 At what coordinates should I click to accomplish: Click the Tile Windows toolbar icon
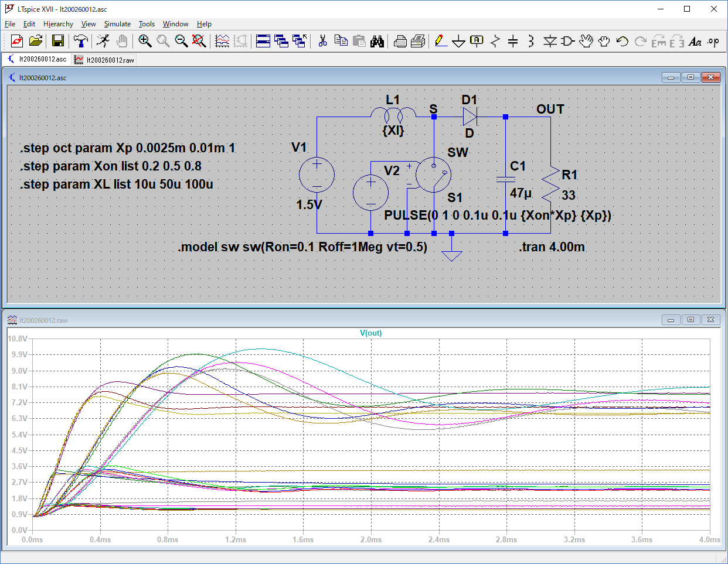pos(263,41)
